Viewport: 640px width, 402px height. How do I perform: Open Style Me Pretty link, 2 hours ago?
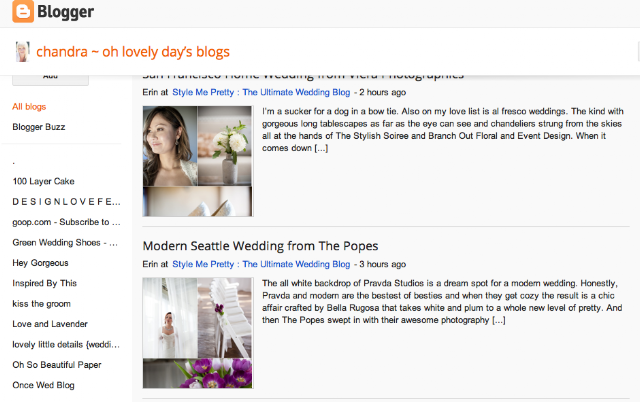[261, 92]
